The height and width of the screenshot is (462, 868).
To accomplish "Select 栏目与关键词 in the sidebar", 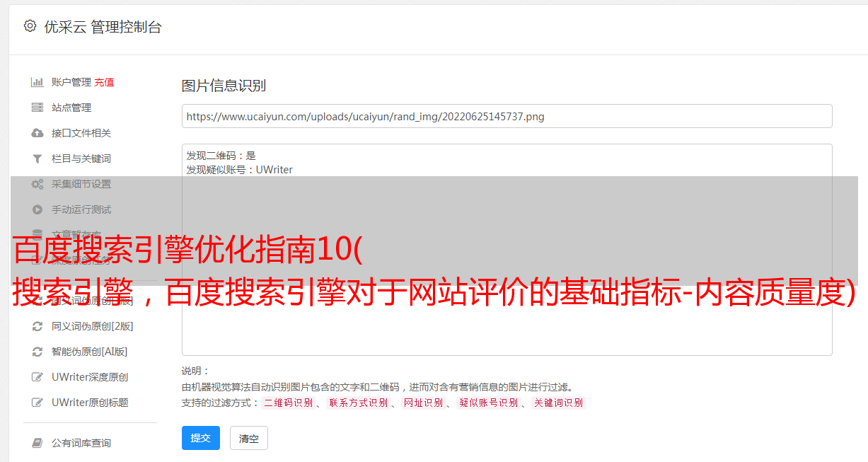I will coord(81,158).
